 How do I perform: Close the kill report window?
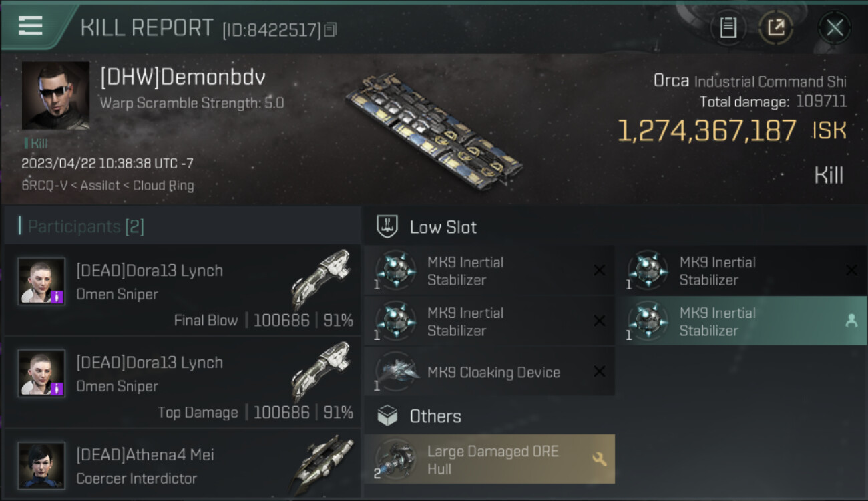coord(834,27)
